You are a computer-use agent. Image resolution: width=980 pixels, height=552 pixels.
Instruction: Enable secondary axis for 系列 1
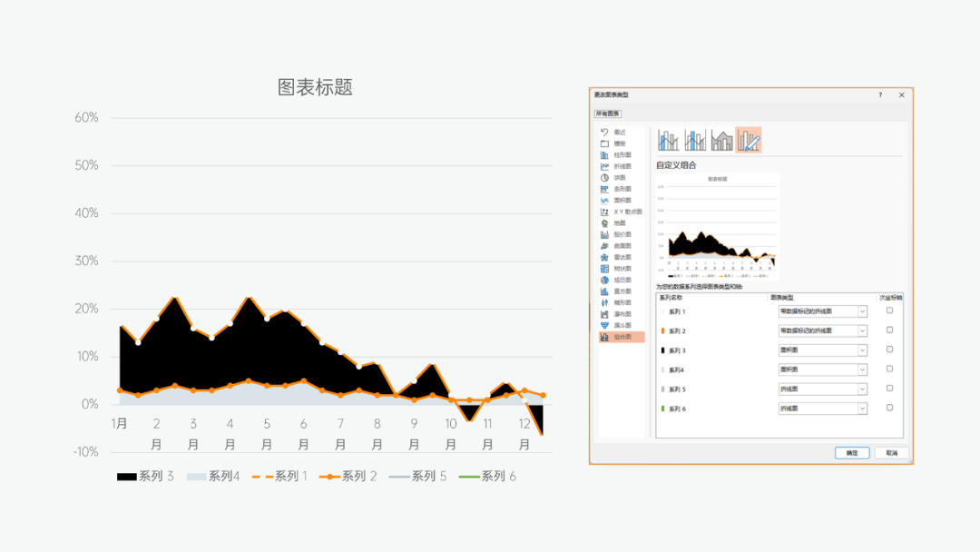click(x=889, y=310)
